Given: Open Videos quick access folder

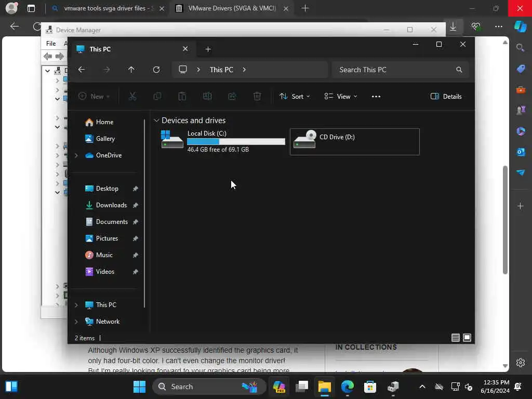Looking at the screenshot, I should (x=105, y=271).
